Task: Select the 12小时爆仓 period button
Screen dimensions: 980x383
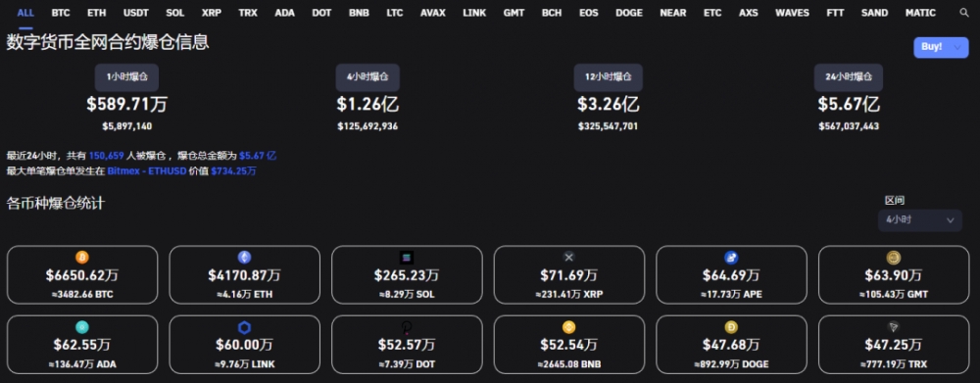Action: pyautogui.click(x=609, y=77)
